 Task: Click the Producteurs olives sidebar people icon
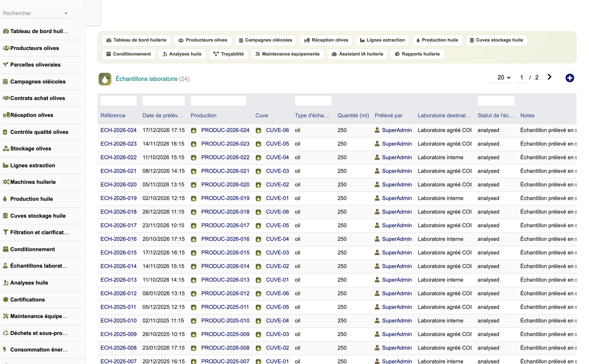click(6, 48)
